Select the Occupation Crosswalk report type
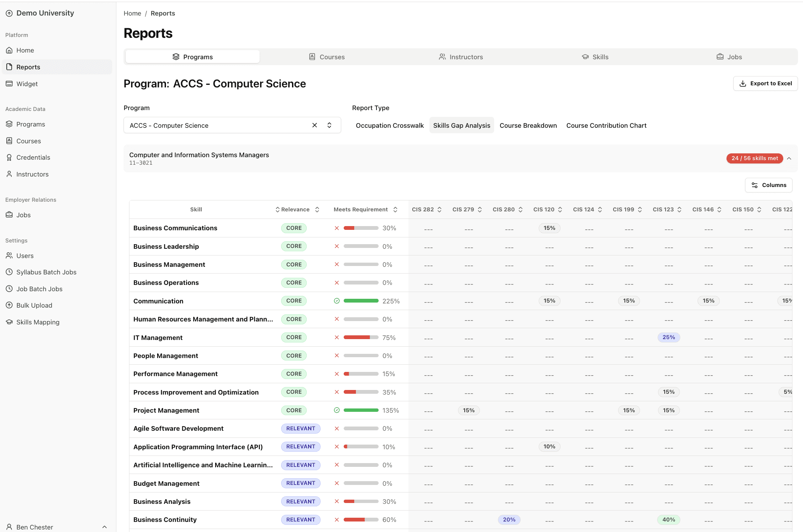This screenshot has width=803, height=532. (x=390, y=126)
